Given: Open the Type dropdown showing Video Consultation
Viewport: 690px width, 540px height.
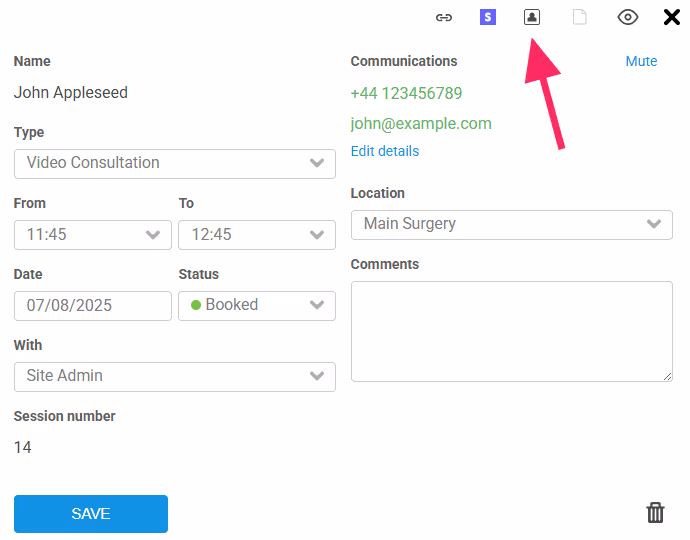Looking at the screenshot, I should [175, 164].
